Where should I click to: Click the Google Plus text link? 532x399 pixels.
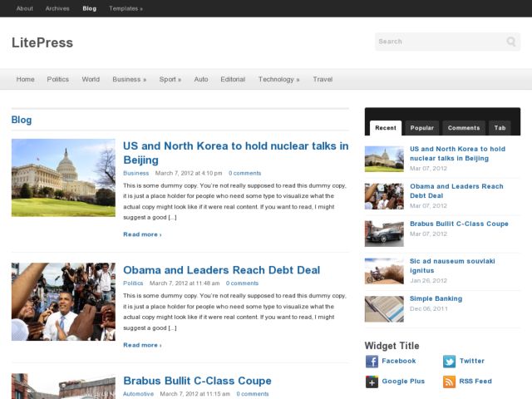pyautogui.click(x=403, y=382)
